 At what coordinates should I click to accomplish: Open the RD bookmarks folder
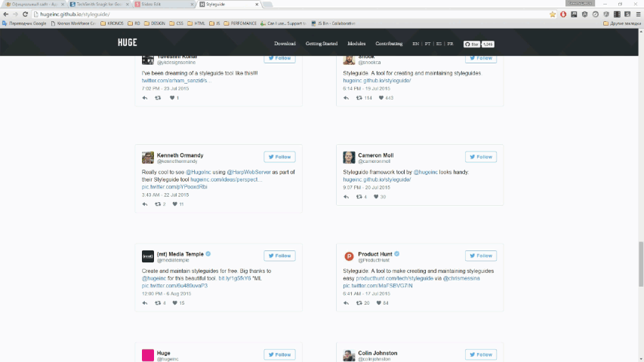click(x=134, y=23)
